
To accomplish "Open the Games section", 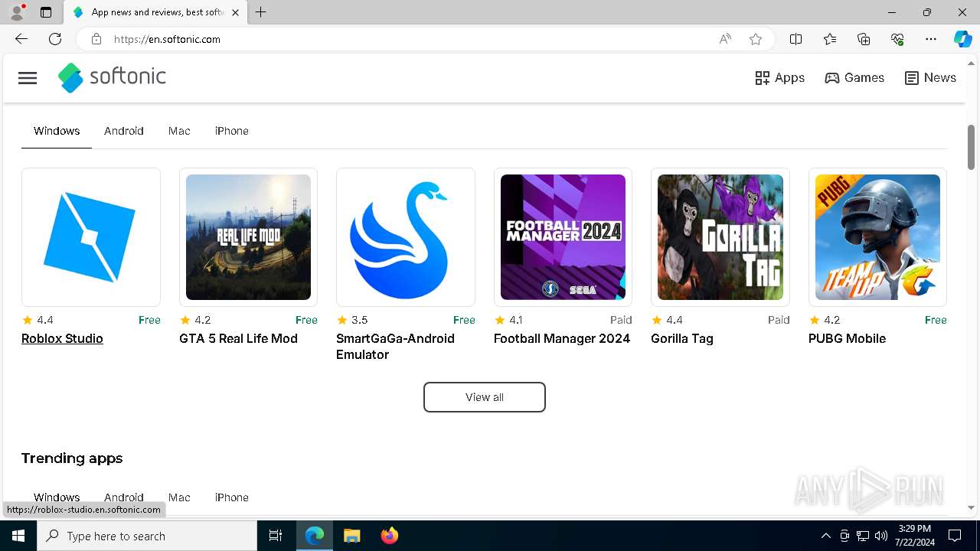I will (x=854, y=78).
